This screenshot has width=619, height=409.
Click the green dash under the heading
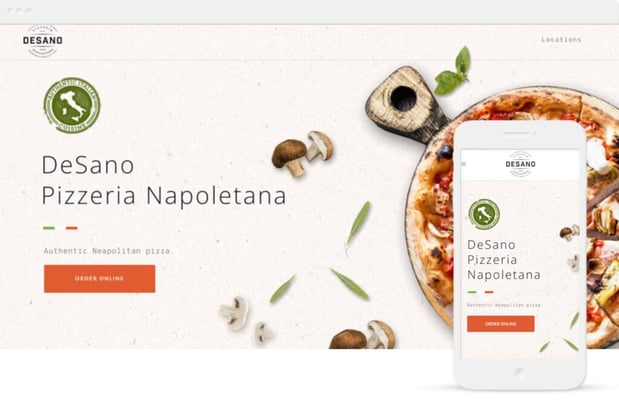point(49,228)
